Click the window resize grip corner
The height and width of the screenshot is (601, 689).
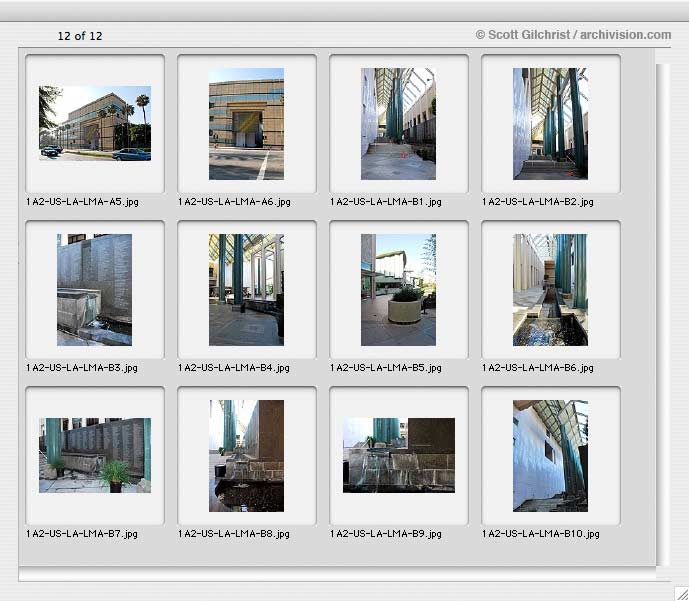coord(682,593)
